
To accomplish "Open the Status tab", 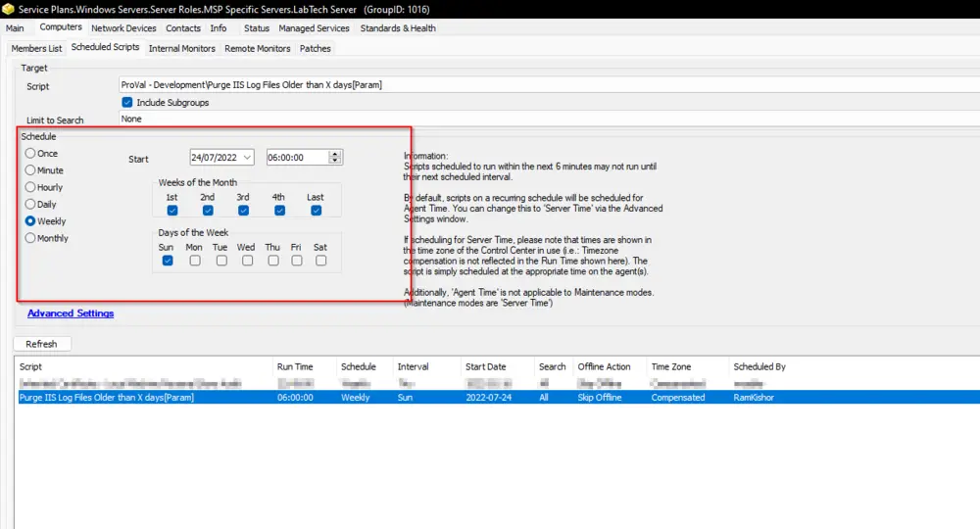I will click(256, 28).
